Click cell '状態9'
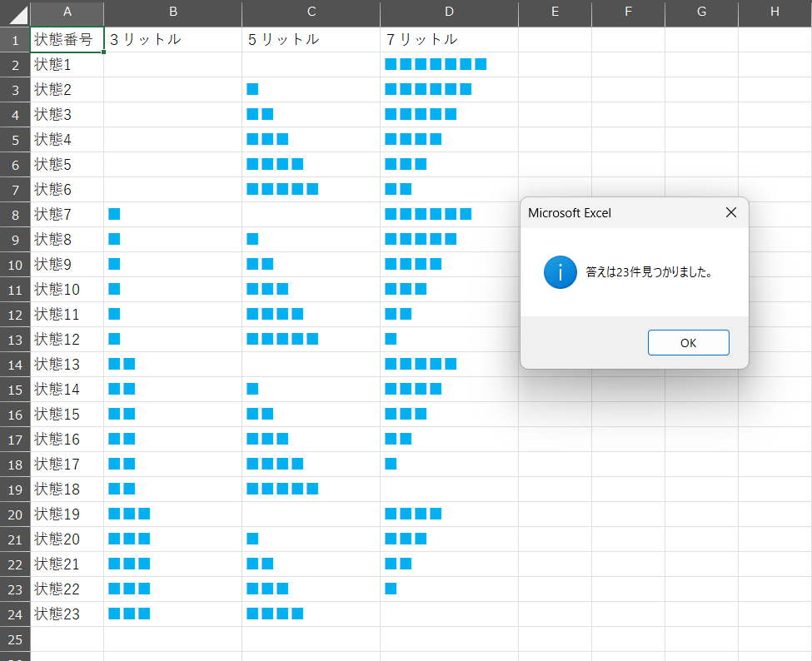Image resolution: width=812 pixels, height=661 pixels. [x=67, y=265]
